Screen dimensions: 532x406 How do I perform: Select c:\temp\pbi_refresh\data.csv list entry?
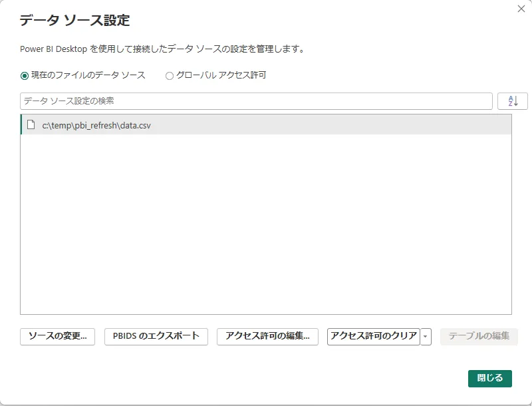pos(266,124)
